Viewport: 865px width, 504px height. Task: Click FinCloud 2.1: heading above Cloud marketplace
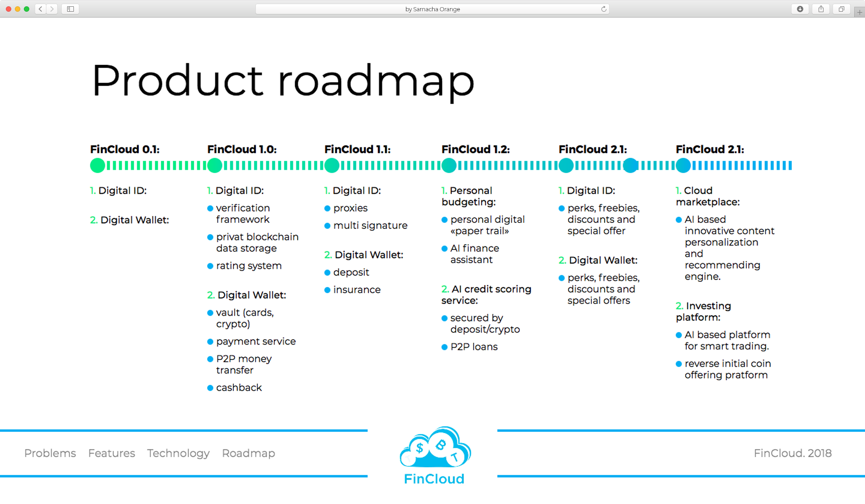(710, 150)
